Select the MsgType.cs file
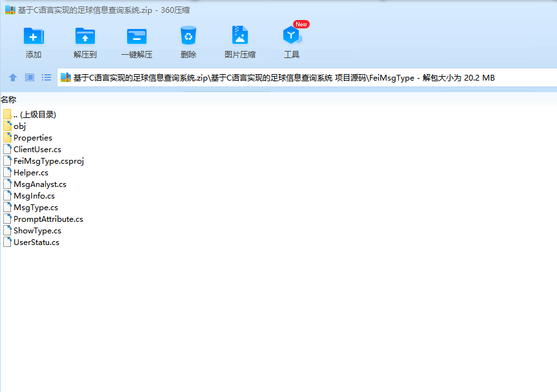Screen dimensions: 557x392 click(36, 208)
